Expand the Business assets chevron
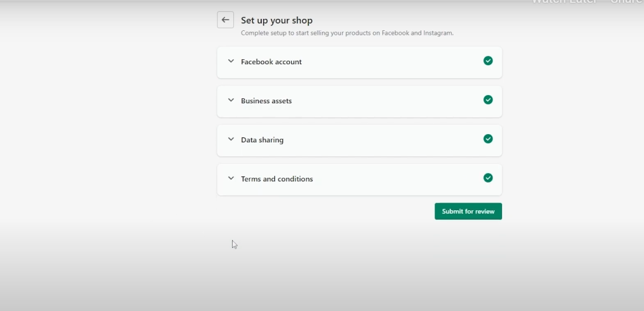The width and height of the screenshot is (644, 311). coord(231,101)
